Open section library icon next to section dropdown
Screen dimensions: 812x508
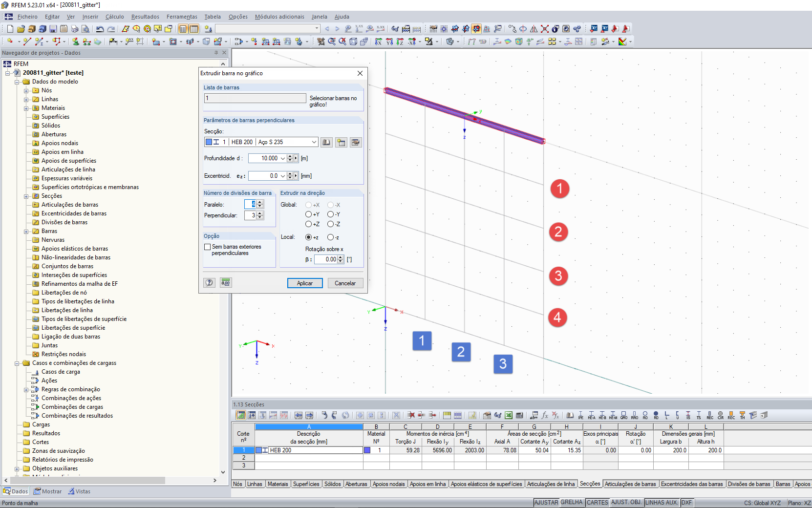(326, 142)
